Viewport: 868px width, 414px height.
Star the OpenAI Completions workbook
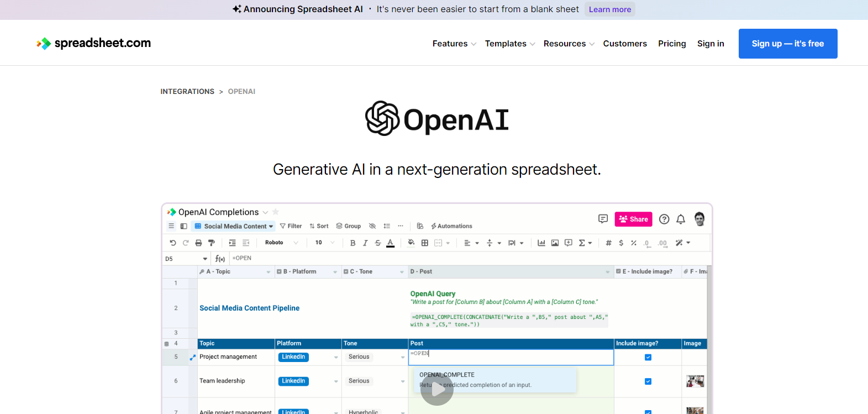276,212
